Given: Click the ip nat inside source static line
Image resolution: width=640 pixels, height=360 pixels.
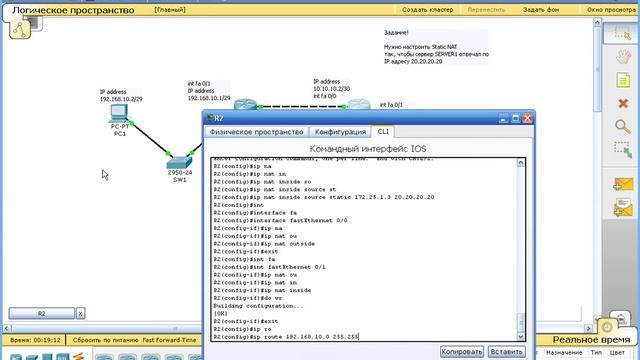Looking at the screenshot, I should click(x=324, y=197).
